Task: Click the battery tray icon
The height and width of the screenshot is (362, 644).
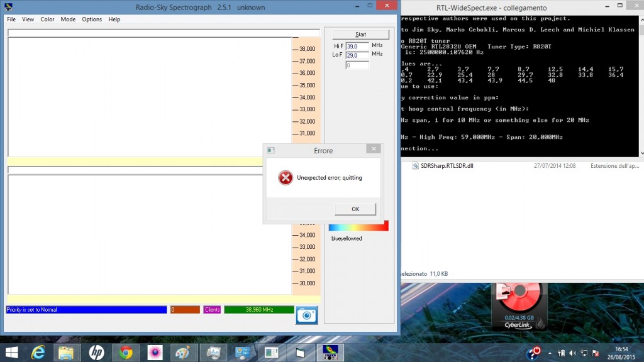Action: [562, 353]
